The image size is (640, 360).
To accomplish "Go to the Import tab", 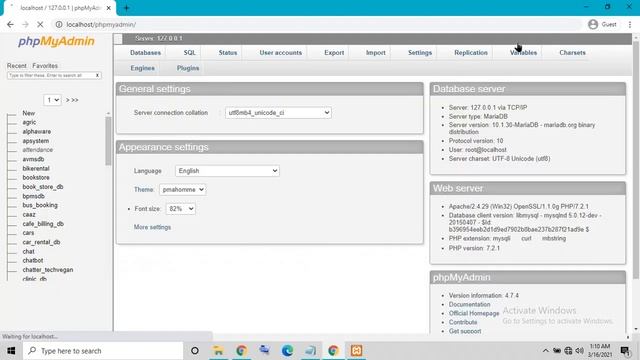I will point(376,53).
